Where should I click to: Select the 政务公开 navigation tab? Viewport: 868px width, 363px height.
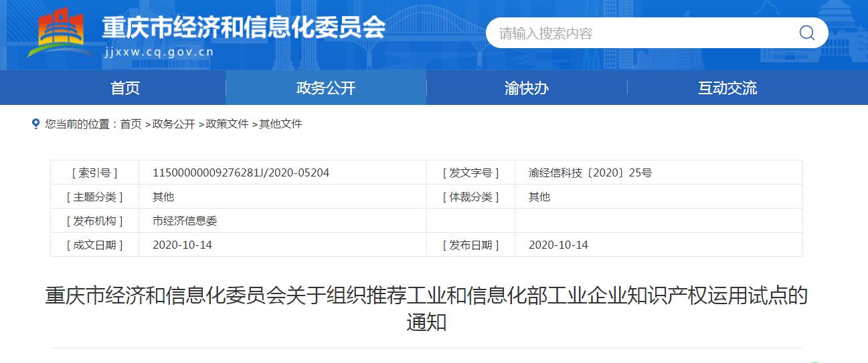click(x=326, y=88)
